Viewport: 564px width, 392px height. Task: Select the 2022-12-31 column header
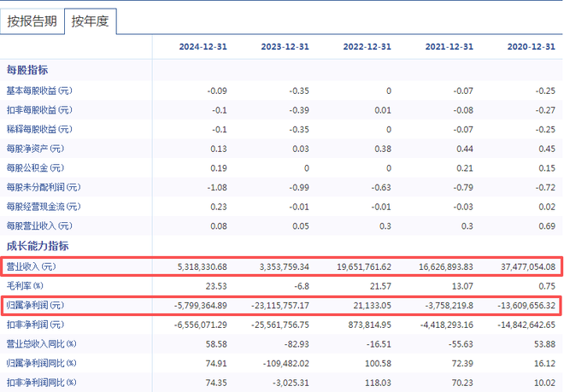point(366,47)
